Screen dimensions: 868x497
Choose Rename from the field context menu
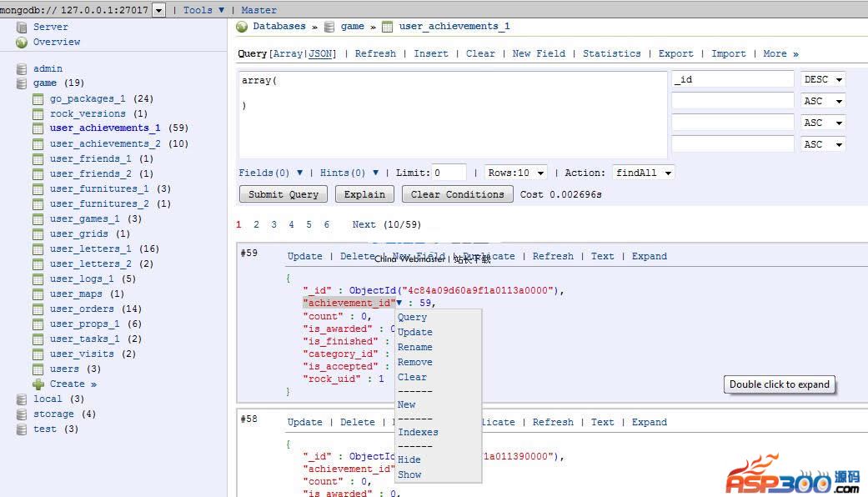point(415,347)
